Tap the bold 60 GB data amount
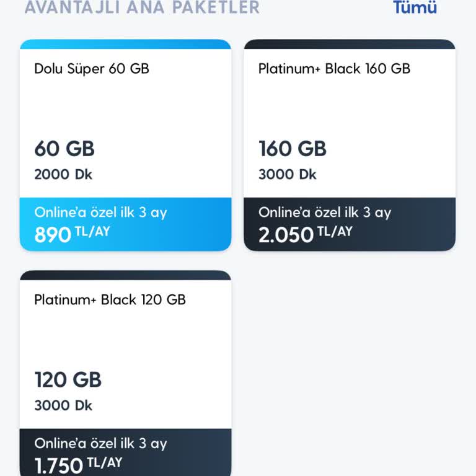The height and width of the screenshot is (476, 476). (64, 149)
